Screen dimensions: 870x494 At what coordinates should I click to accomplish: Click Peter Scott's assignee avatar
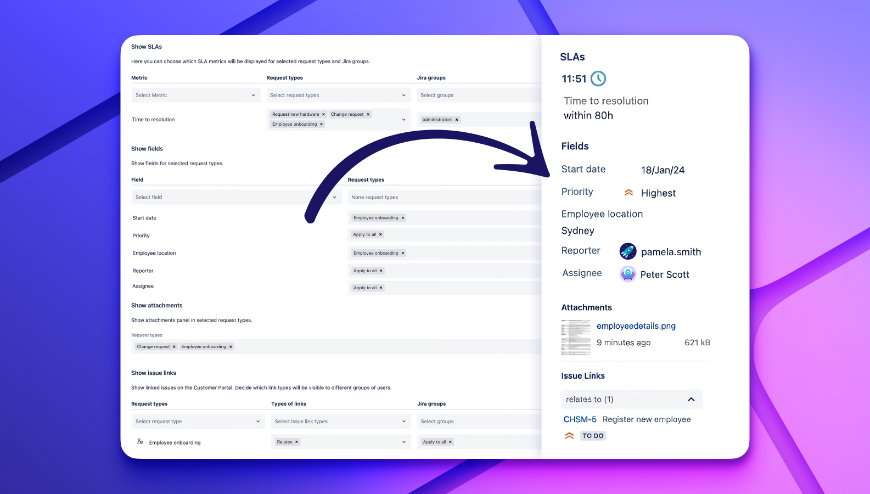[628, 274]
